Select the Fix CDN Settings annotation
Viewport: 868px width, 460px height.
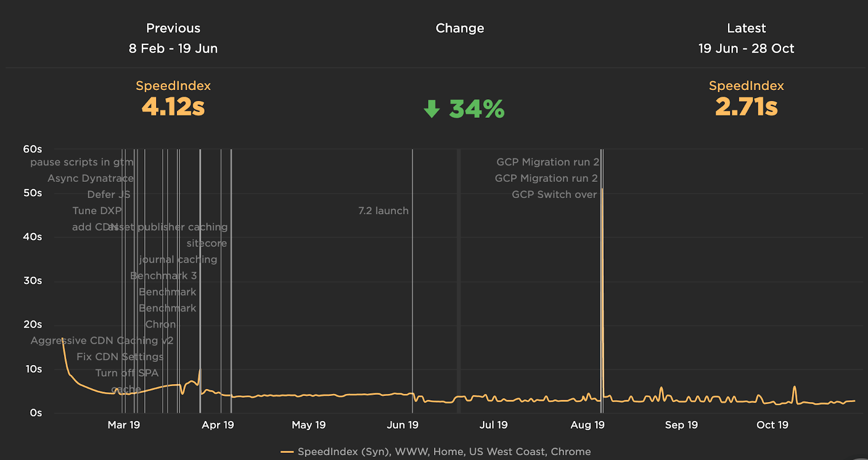point(120,357)
